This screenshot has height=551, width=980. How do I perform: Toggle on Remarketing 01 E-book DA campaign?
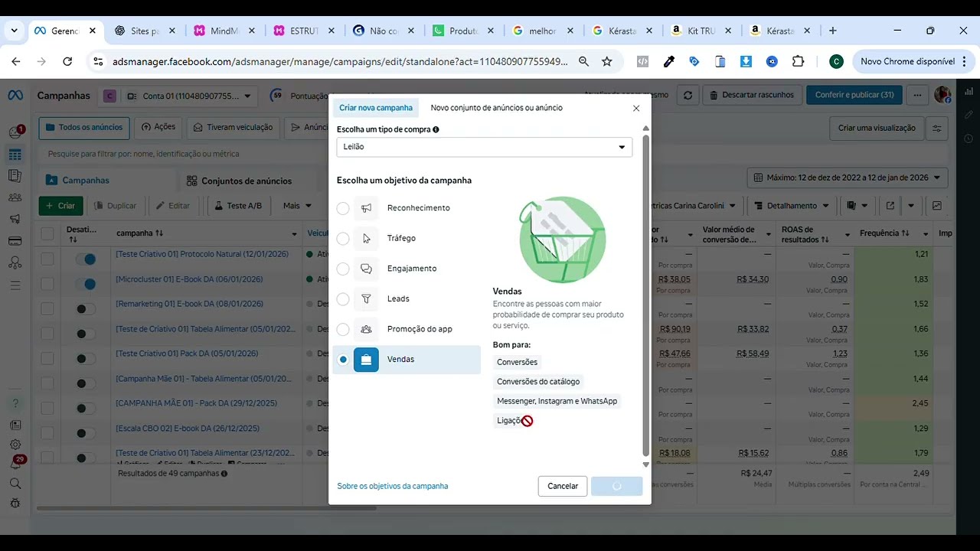(x=86, y=309)
